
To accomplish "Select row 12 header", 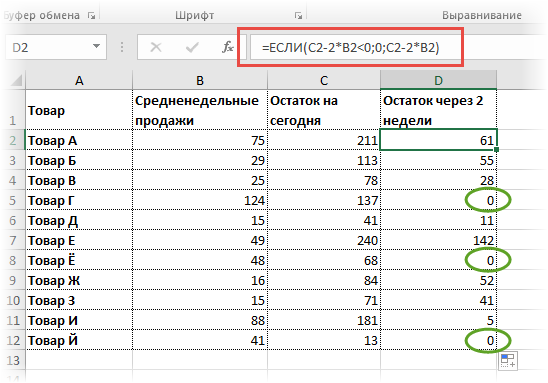I will coord(13,340).
